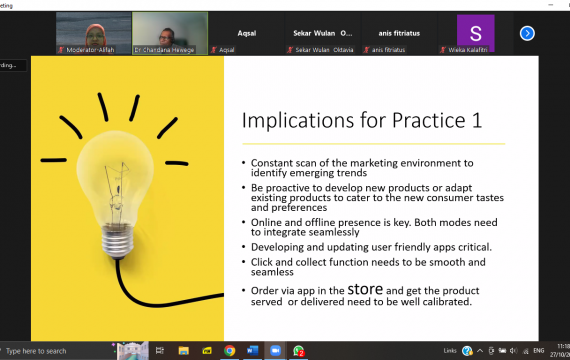Click the recording status indicator
Viewport: 570px width, 360px height.
coord(13,65)
